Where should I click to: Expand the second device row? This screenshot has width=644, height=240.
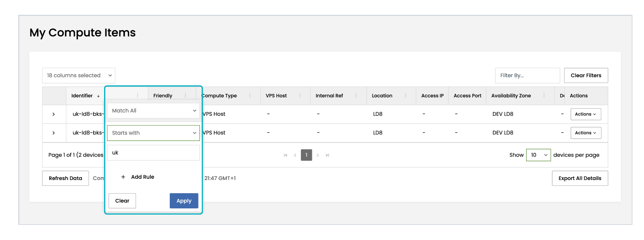[x=54, y=133]
